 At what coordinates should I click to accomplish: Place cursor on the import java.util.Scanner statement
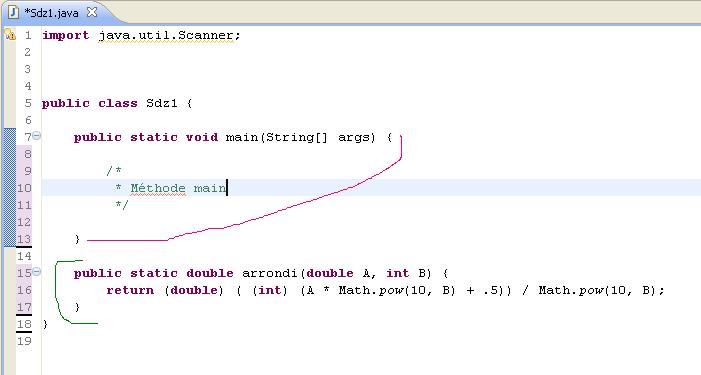tap(141, 35)
